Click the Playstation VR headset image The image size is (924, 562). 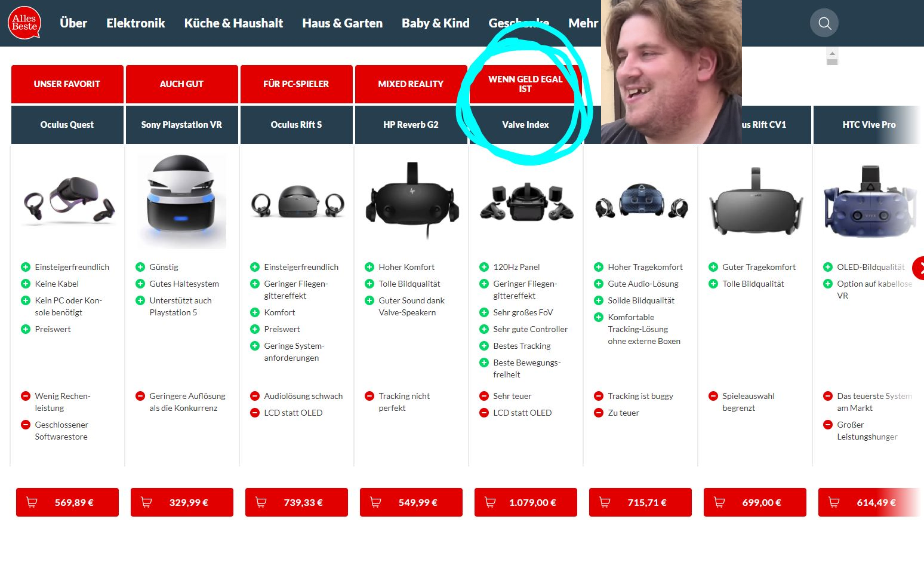pos(181,201)
